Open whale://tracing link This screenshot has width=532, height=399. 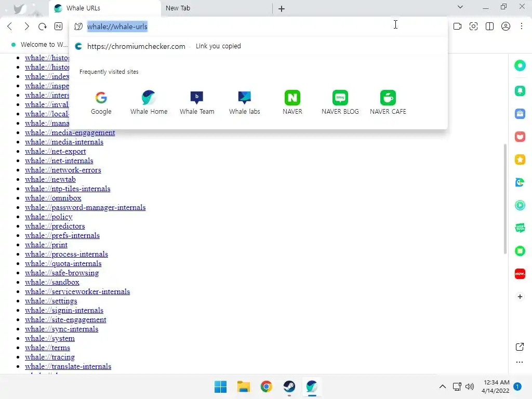(49, 357)
